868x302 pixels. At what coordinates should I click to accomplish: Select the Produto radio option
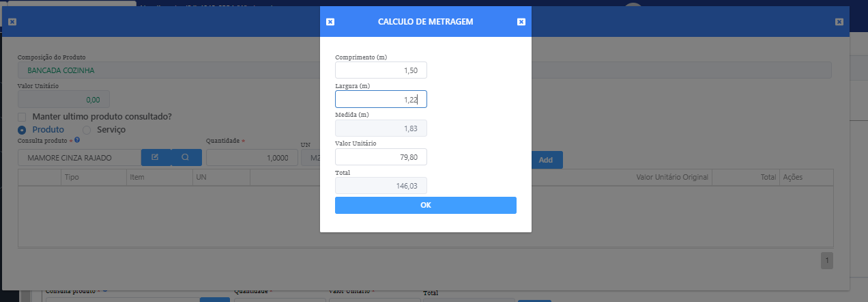[x=22, y=130]
